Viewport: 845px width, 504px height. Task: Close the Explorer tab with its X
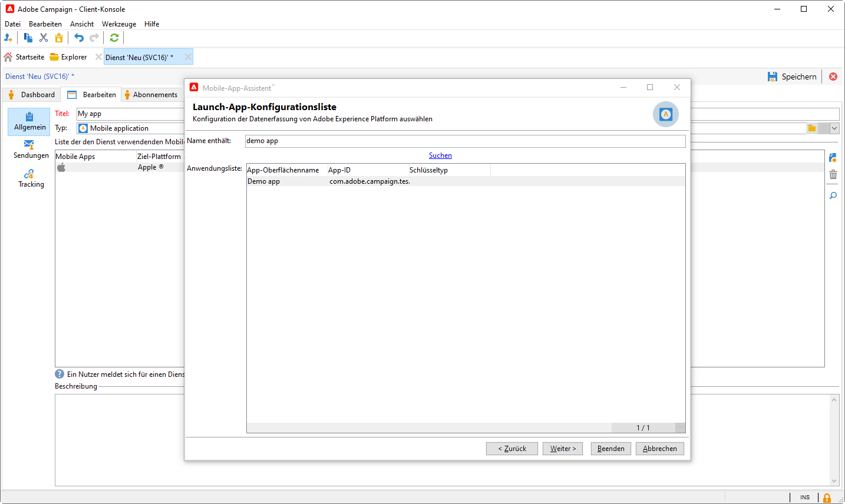98,57
